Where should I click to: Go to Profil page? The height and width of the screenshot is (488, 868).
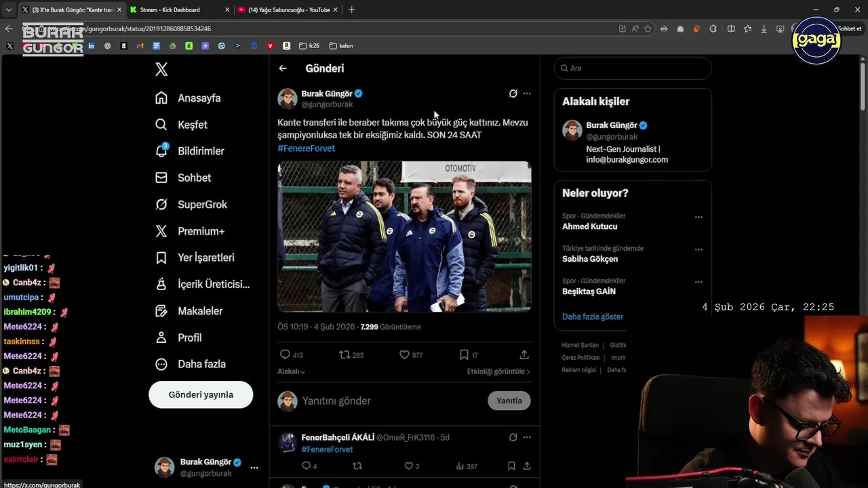[x=178, y=338]
